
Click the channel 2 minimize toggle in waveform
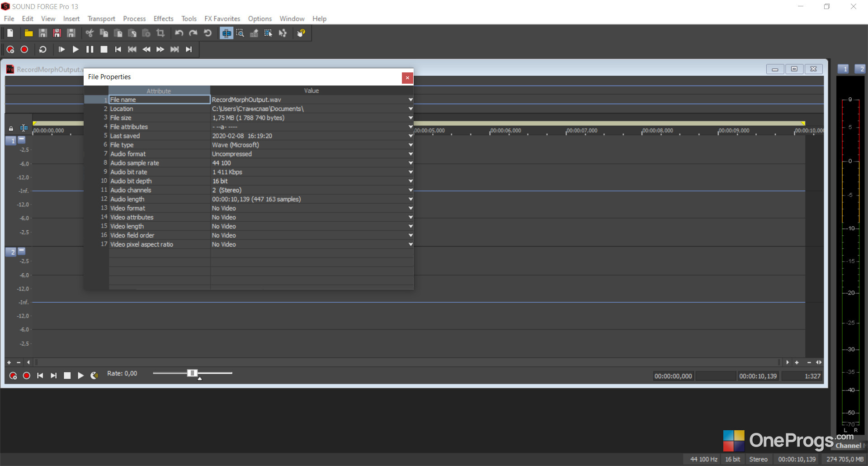click(x=21, y=251)
